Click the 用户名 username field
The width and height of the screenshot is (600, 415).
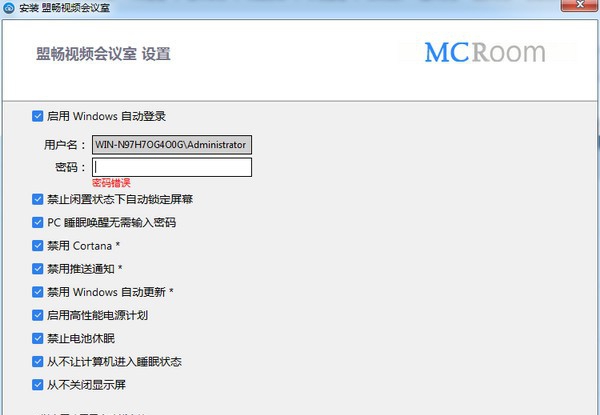(172, 145)
